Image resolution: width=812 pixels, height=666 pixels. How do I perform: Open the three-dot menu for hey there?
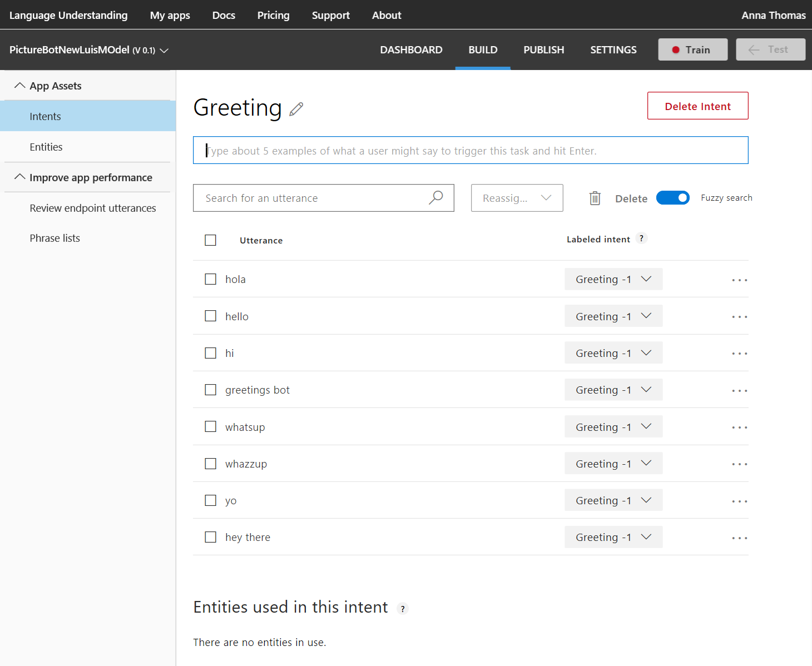point(740,538)
